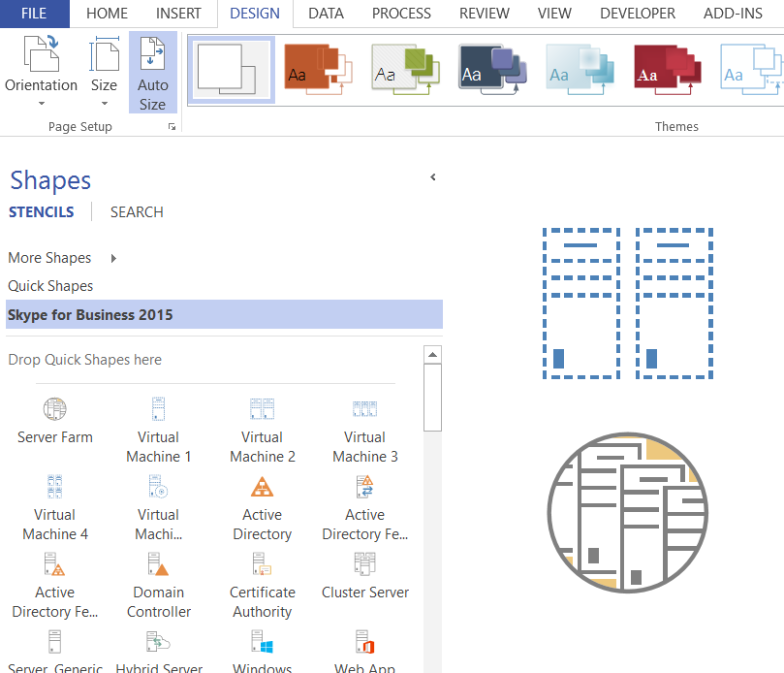This screenshot has height=673, width=784.
Task: Select right virtual machine on canvas
Action: [x=674, y=304]
